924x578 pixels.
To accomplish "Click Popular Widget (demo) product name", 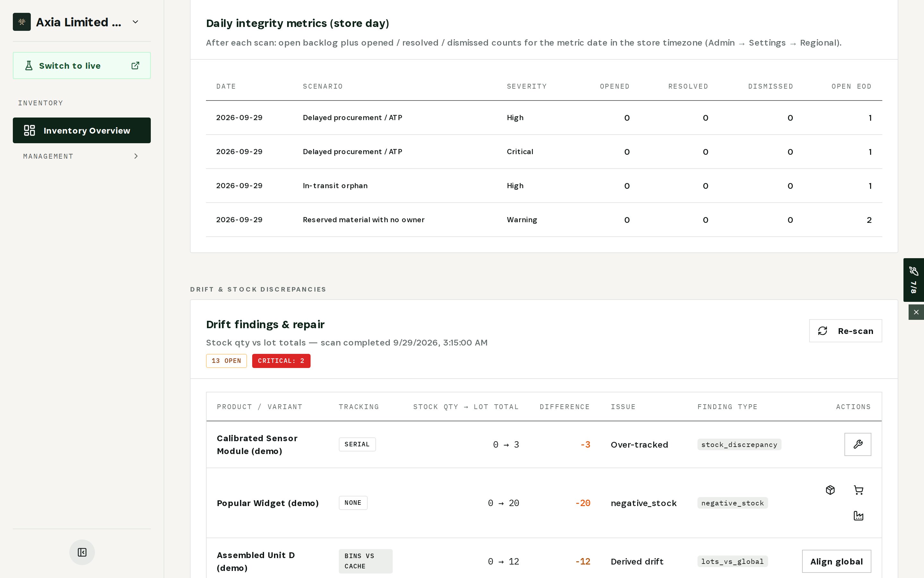I will click(268, 503).
